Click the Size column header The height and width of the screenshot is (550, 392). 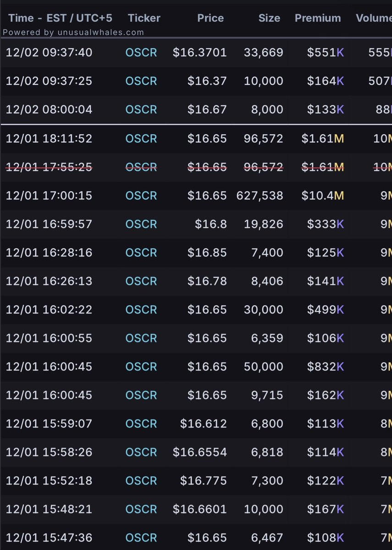click(x=269, y=18)
